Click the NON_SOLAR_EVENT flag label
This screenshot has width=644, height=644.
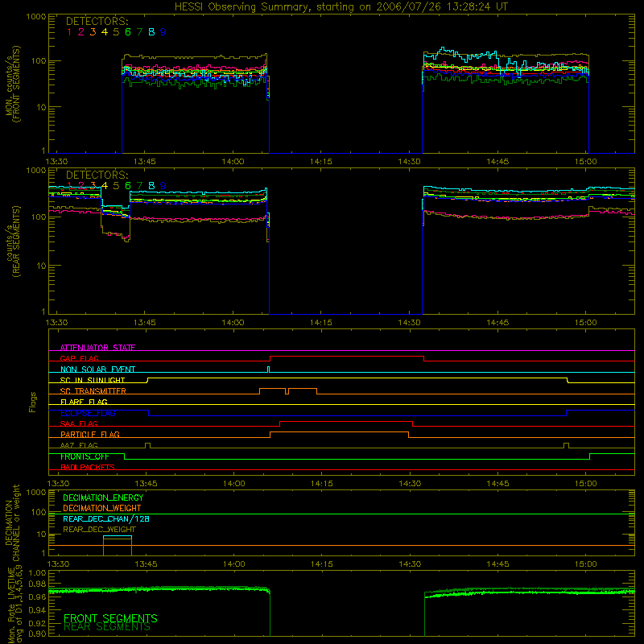coord(97,369)
